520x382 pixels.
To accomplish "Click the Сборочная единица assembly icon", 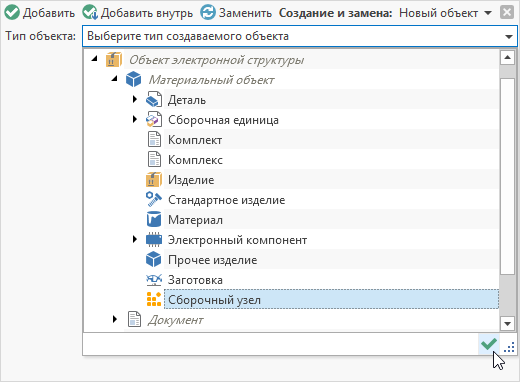I will click(x=154, y=120).
